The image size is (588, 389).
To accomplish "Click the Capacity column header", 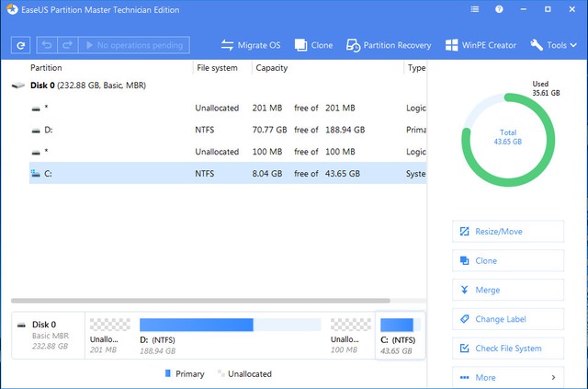I will 272,68.
